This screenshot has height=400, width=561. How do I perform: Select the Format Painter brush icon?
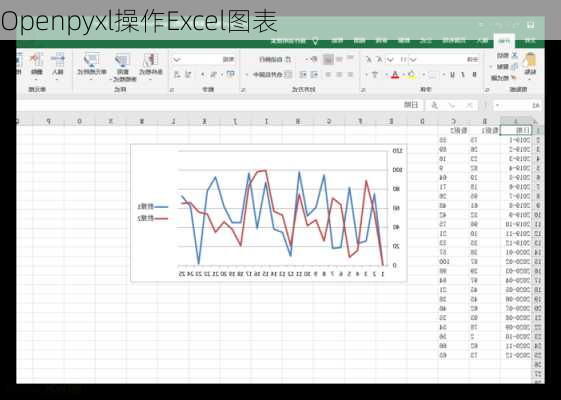(x=514, y=77)
